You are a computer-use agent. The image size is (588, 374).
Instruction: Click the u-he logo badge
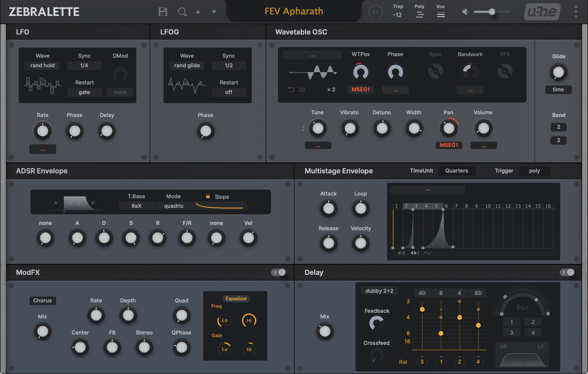pyautogui.click(x=542, y=12)
